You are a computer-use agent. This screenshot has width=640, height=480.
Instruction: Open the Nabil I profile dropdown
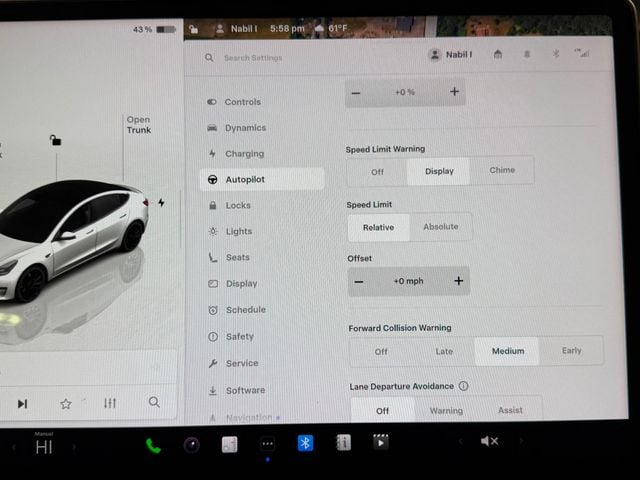(450, 55)
